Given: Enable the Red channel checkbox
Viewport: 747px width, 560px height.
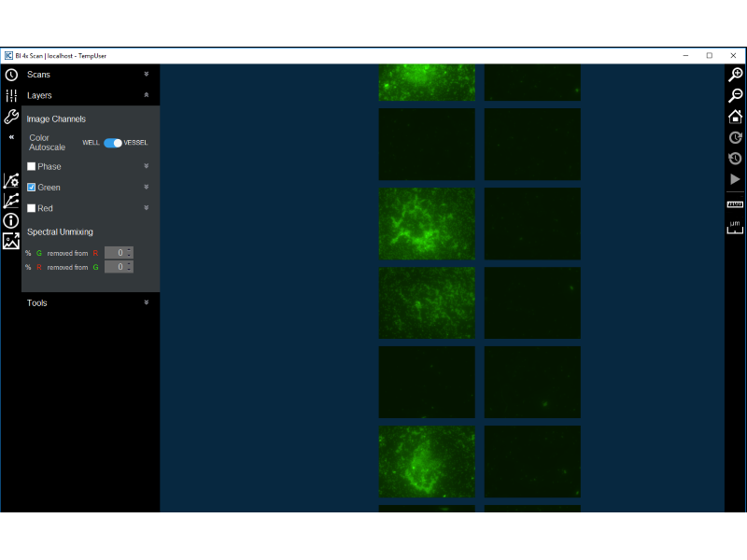Looking at the screenshot, I should coord(32,208).
